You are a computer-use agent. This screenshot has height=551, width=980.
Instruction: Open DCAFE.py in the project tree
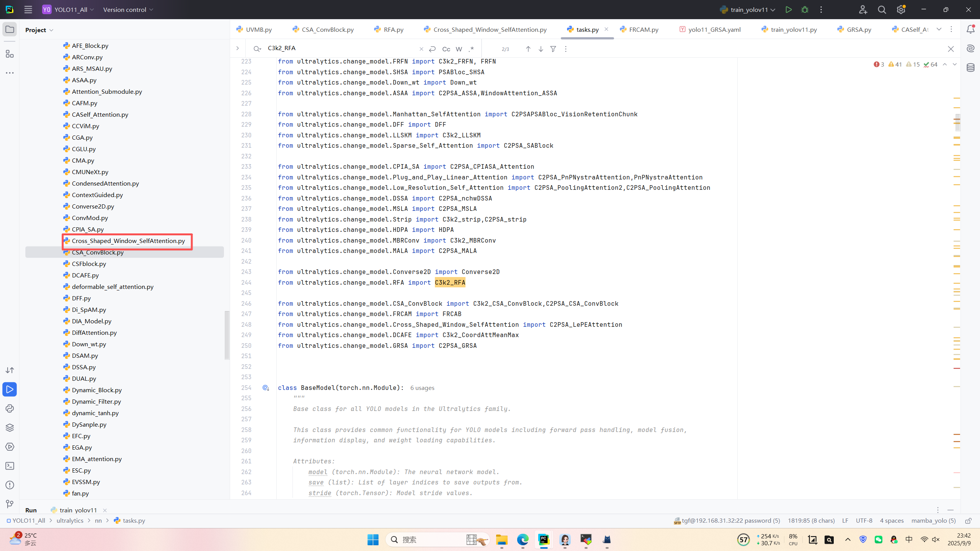click(85, 275)
